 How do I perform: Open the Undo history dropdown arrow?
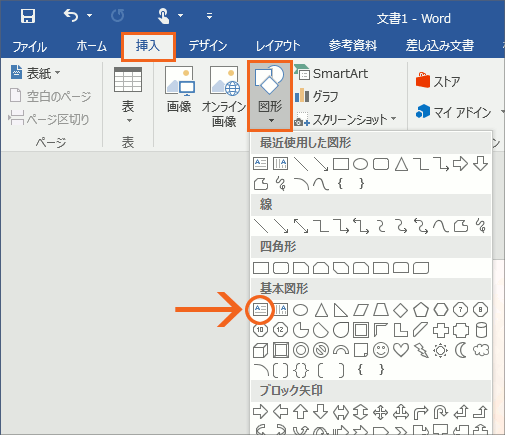point(89,15)
